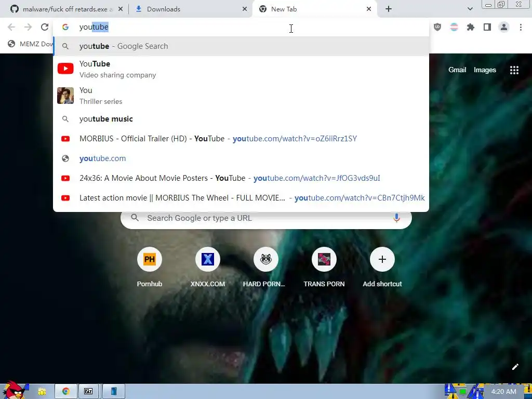Screen dimensions: 532x399
Task: Open the Images link
Action: click(485, 70)
